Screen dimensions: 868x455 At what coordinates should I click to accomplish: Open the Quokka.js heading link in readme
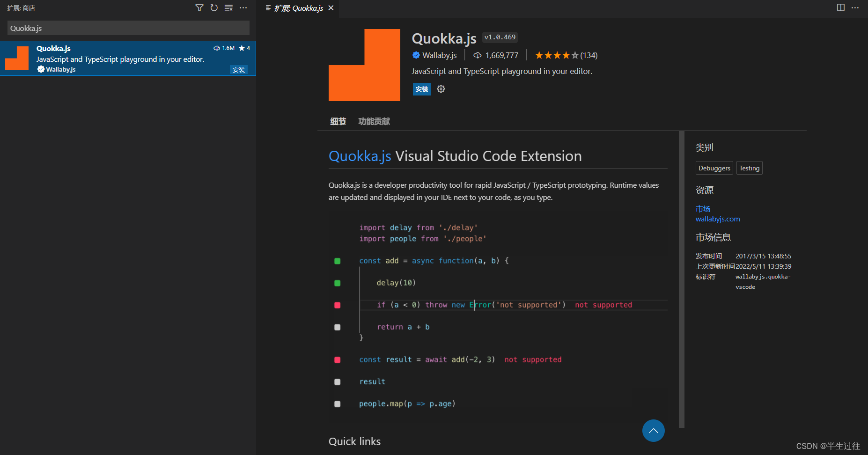(360, 156)
